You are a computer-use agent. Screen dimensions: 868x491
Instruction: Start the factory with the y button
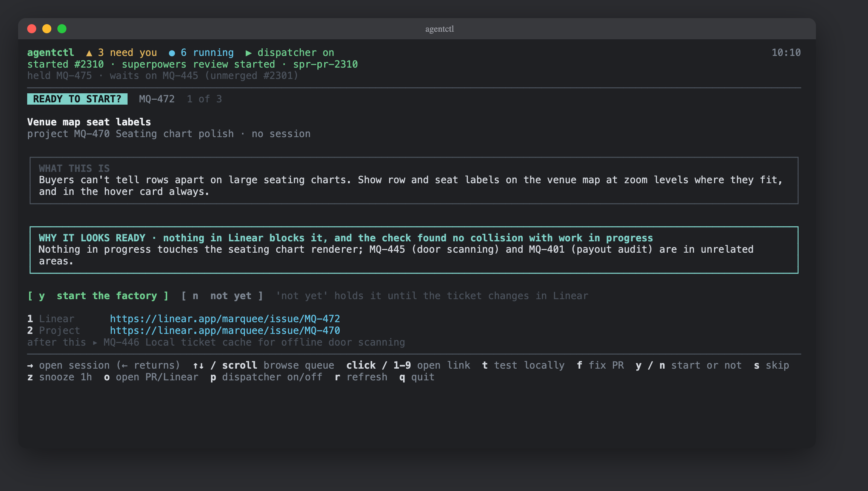point(98,296)
